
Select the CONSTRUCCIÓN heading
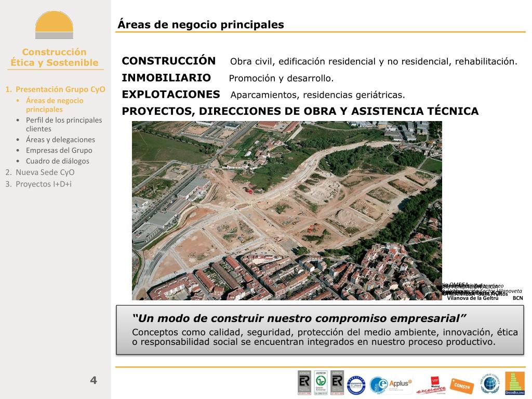pyautogui.click(x=169, y=61)
